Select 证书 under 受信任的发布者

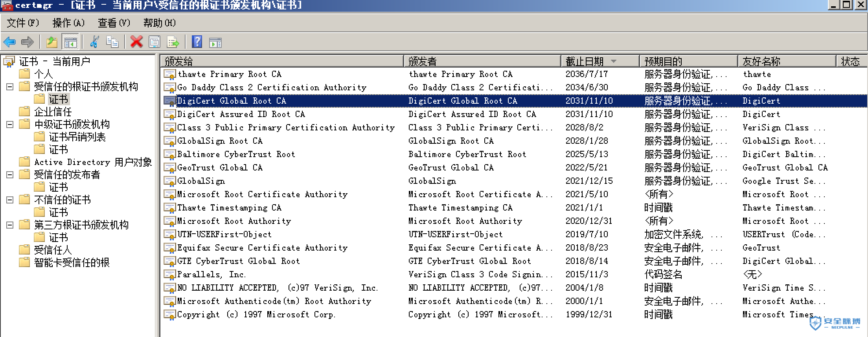tap(58, 187)
